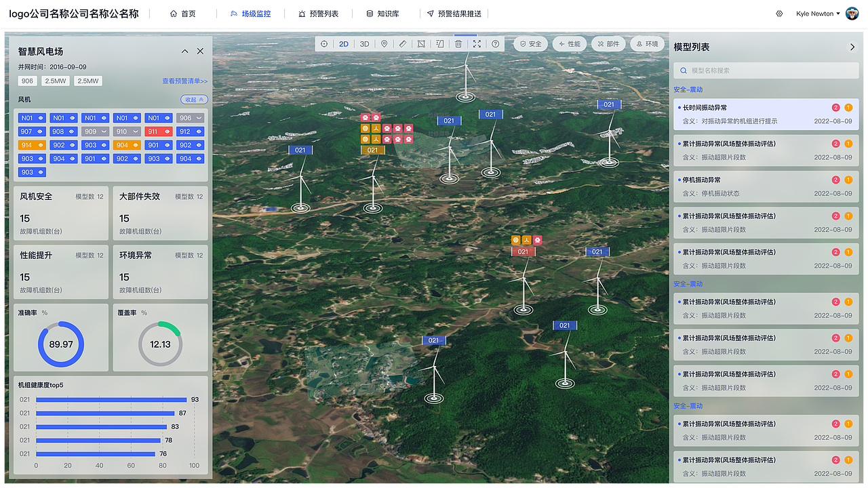Viewport: 868px width, 488px height.
Task: Switch the map to 2D view
Action: click(x=344, y=44)
